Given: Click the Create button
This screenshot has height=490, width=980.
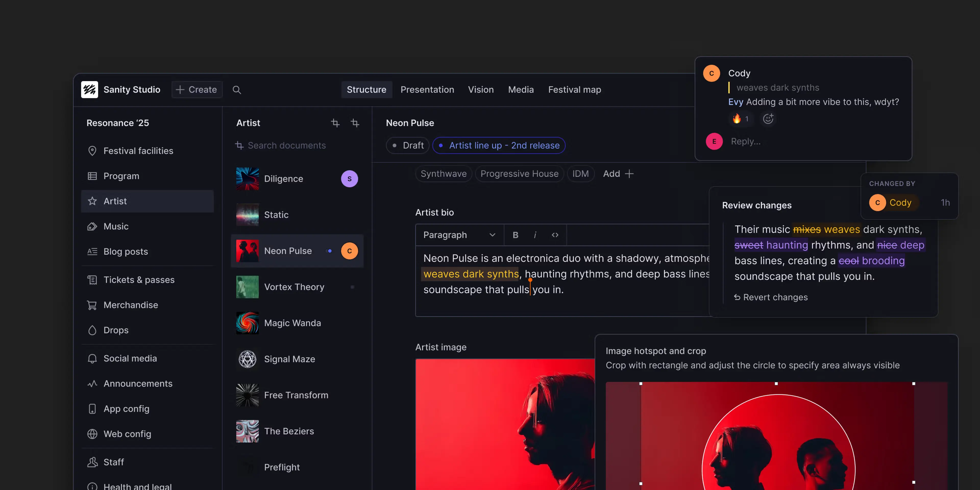Looking at the screenshot, I should (197, 90).
